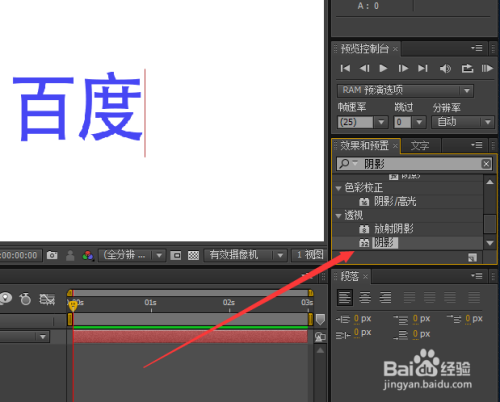Toggle transparency grid icon

tap(193, 255)
